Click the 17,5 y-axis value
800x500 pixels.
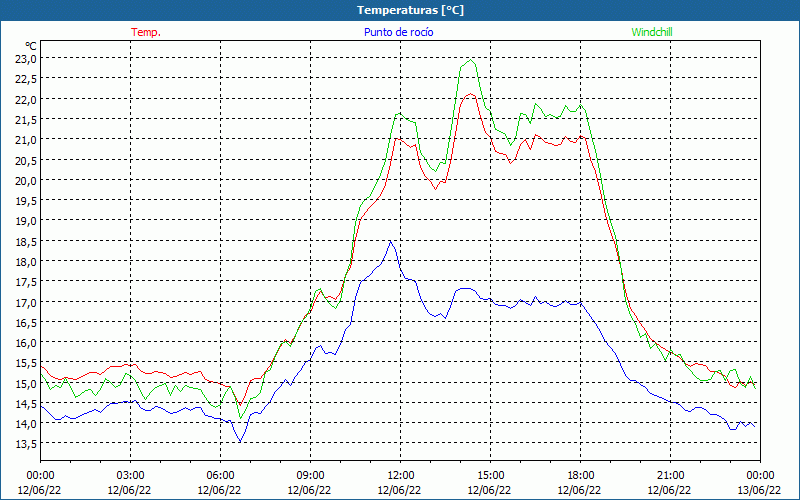pyautogui.click(x=26, y=282)
